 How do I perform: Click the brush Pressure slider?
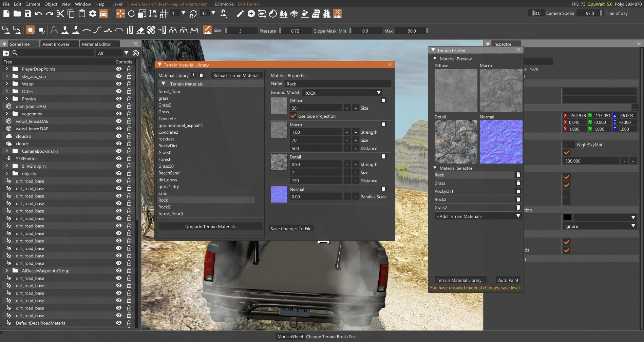pyautogui.click(x=295, y=31)
